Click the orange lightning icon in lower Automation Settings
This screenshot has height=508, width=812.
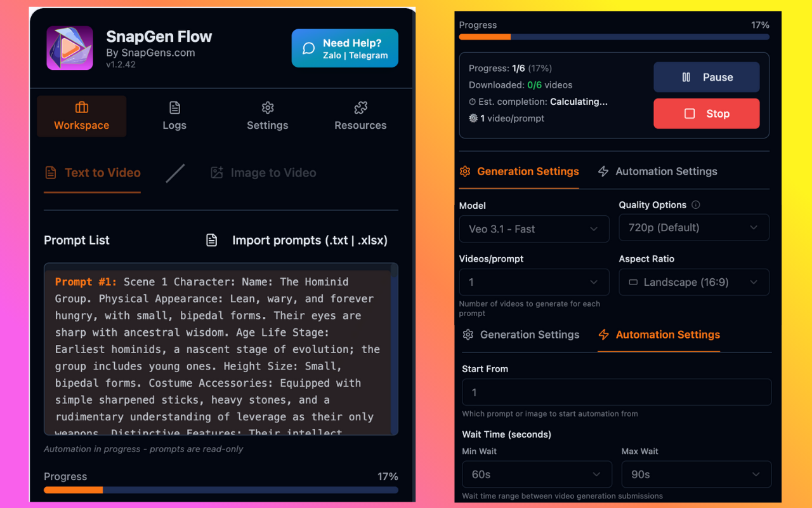[x=604, y=335]
